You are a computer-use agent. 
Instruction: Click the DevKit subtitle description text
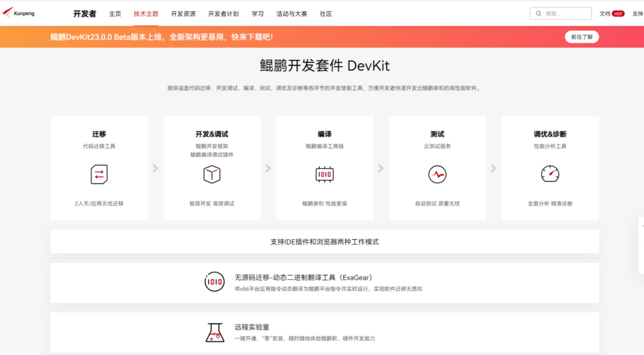coord(325,88)
